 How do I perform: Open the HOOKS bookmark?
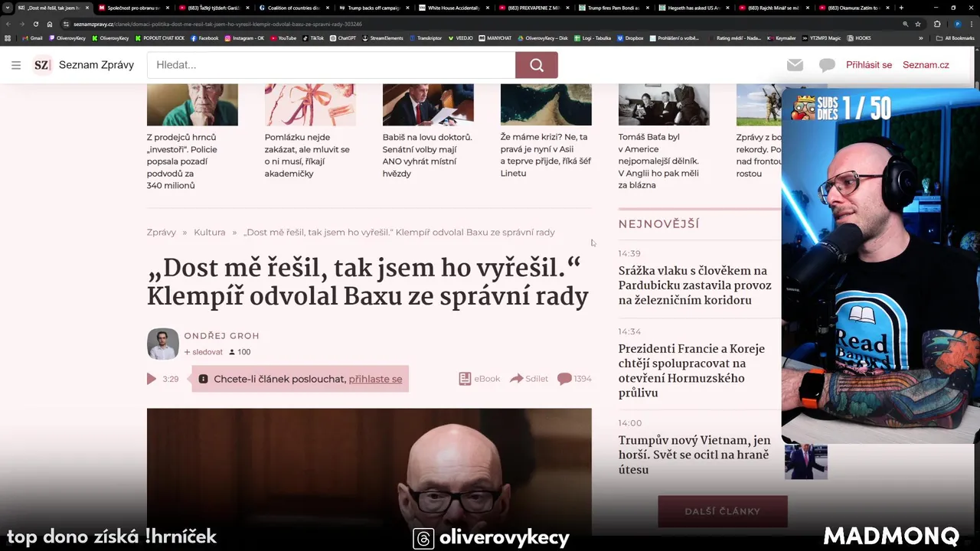(x=859, y=38)
